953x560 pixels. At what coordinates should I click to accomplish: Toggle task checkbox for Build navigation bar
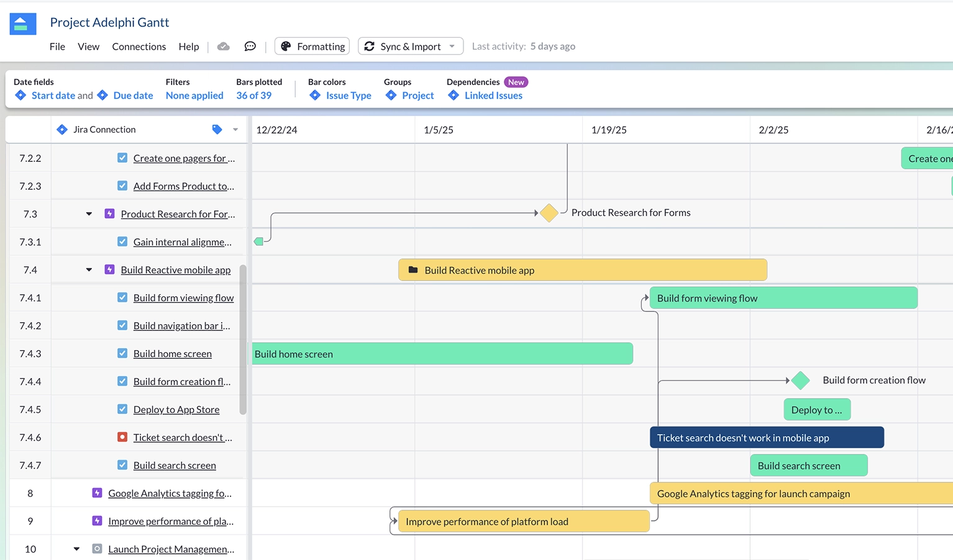pyautogui.click(x=122, y=325)
